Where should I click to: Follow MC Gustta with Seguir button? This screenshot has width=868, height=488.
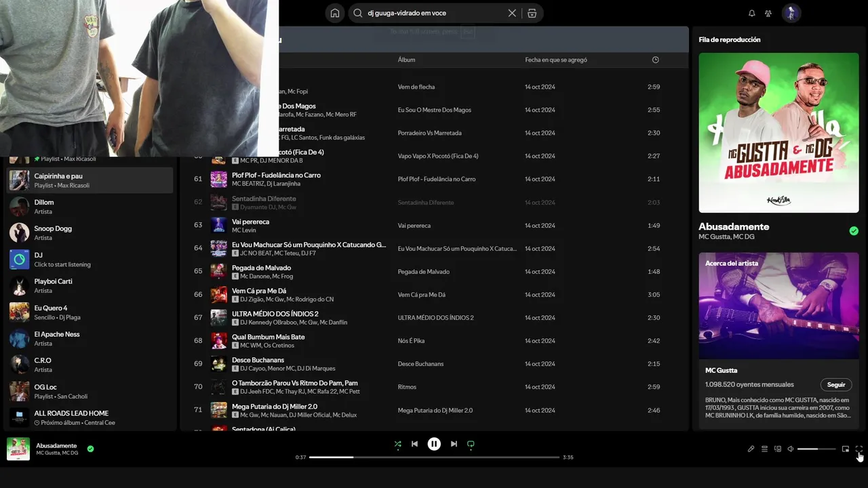[x=836, y=384]
